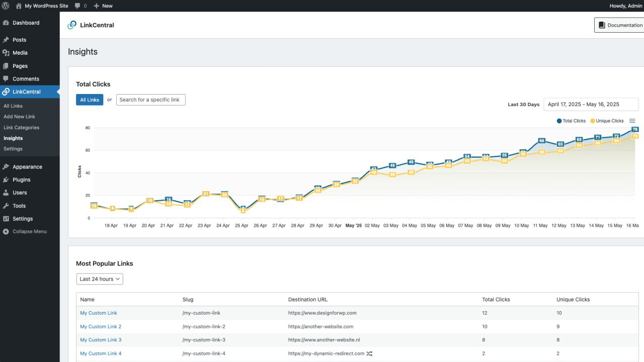This screenshot has width=644, height=362.
Task: Open the New content menu in admin bar
Action: pos(103,6)
